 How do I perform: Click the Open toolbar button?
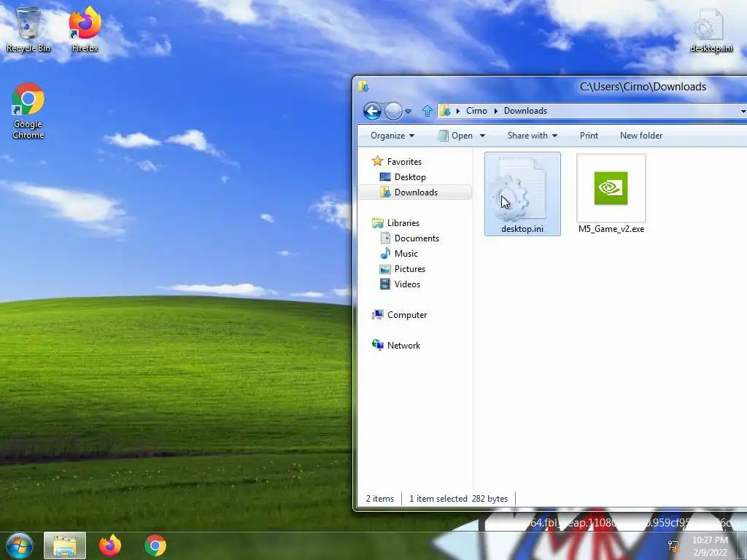456,136
